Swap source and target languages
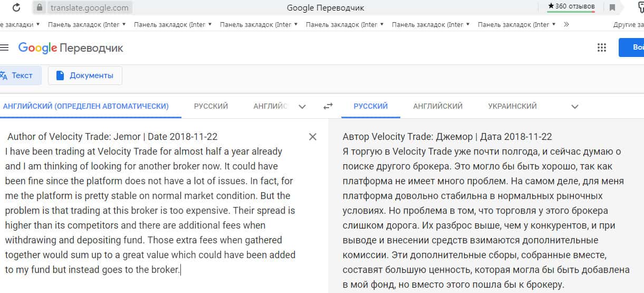The width and height of the screenshot is (644, 293). click(x=328, y=106)
